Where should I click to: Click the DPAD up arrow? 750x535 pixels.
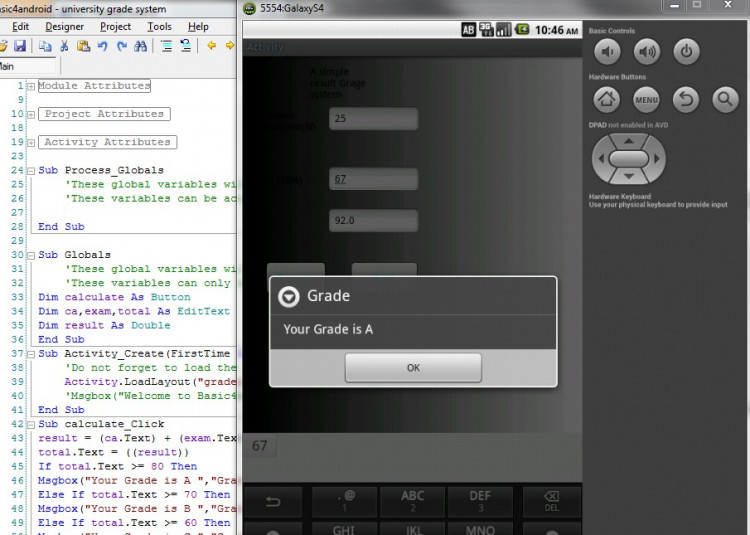pyautogui.click(x=629, y=141)
